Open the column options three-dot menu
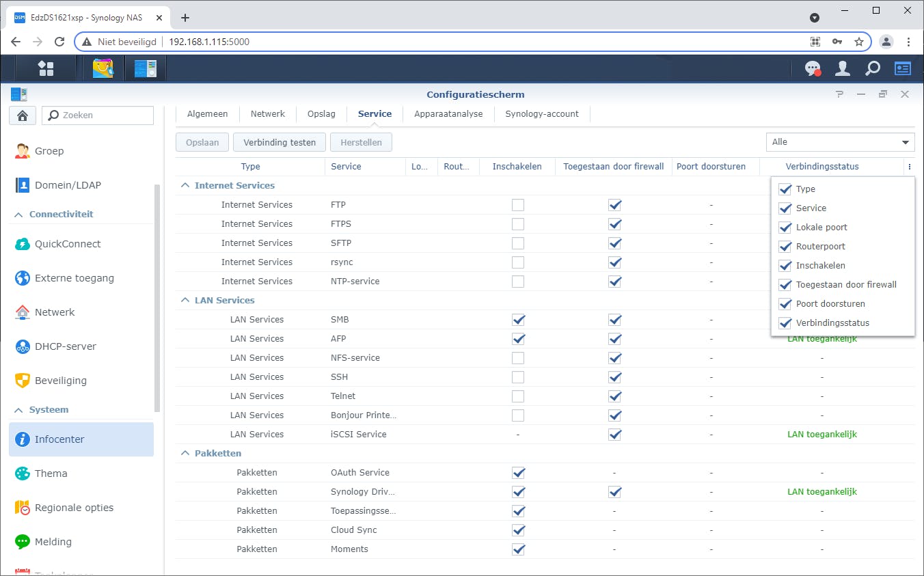The image size is (924, 576). tap(909, 167)
